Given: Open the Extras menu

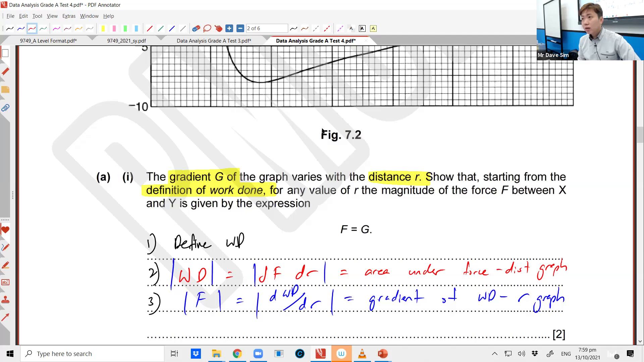Looking at the screenshot, I should 69,16.
